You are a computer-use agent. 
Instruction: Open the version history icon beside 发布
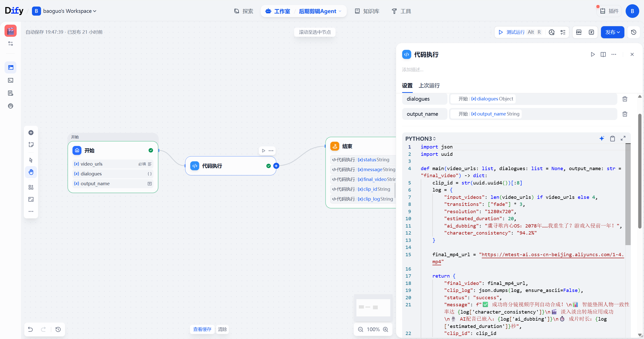(634, 32)
